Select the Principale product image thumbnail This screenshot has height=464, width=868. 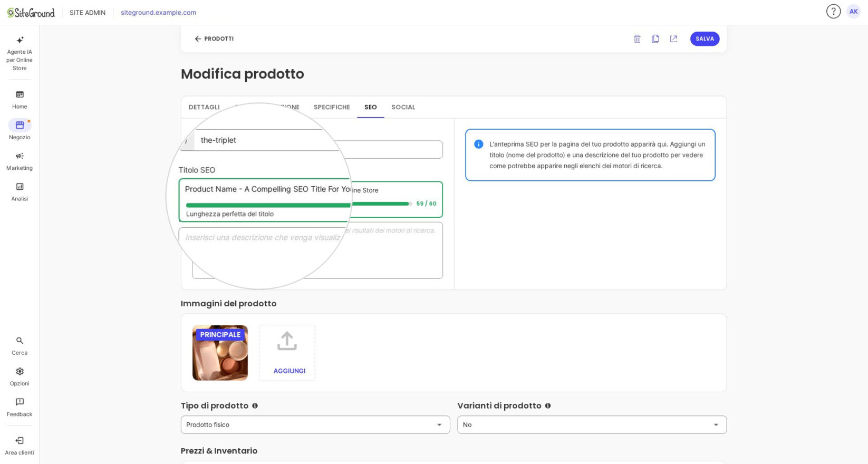pyautogui.click(x=220, y=353)
